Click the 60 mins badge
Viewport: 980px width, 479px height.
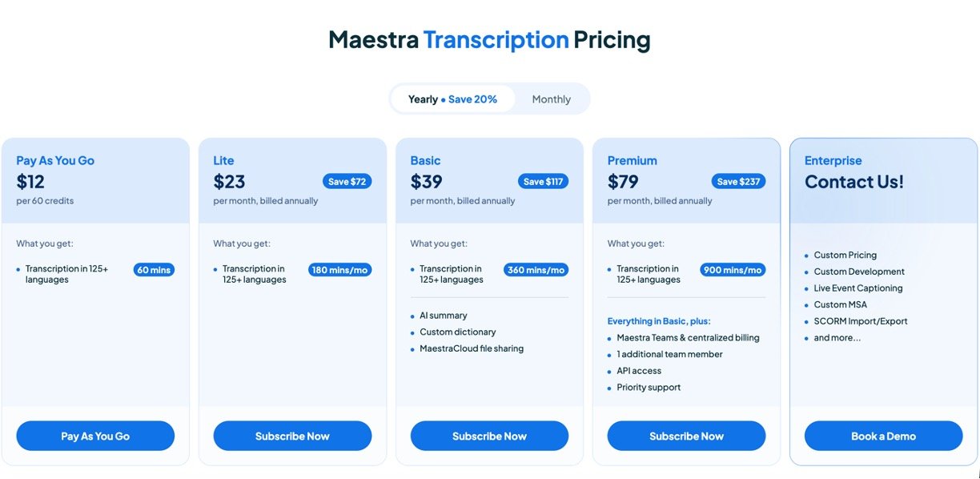coord(154,270)
